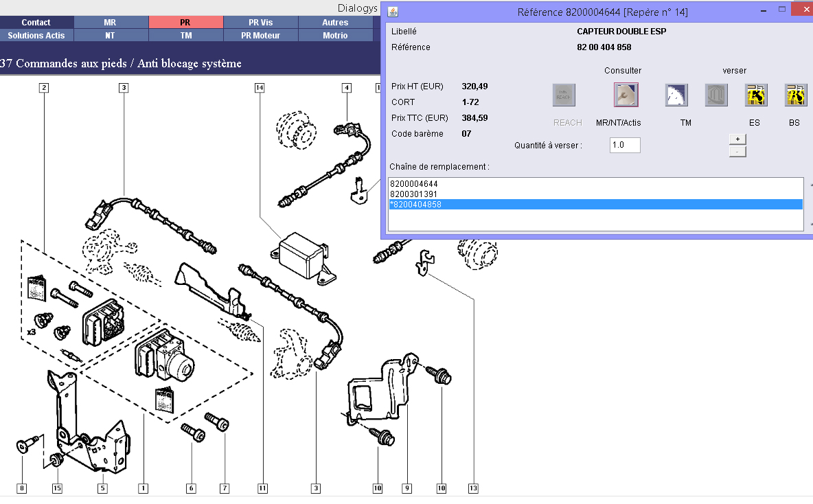Select reference 8200301391 in replacement chain
Viewport: 813px width, 504px height.
click(x=413, y=194)
